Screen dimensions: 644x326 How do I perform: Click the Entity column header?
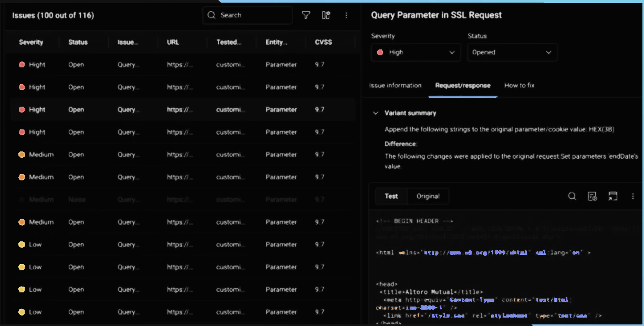pos(276,42)
